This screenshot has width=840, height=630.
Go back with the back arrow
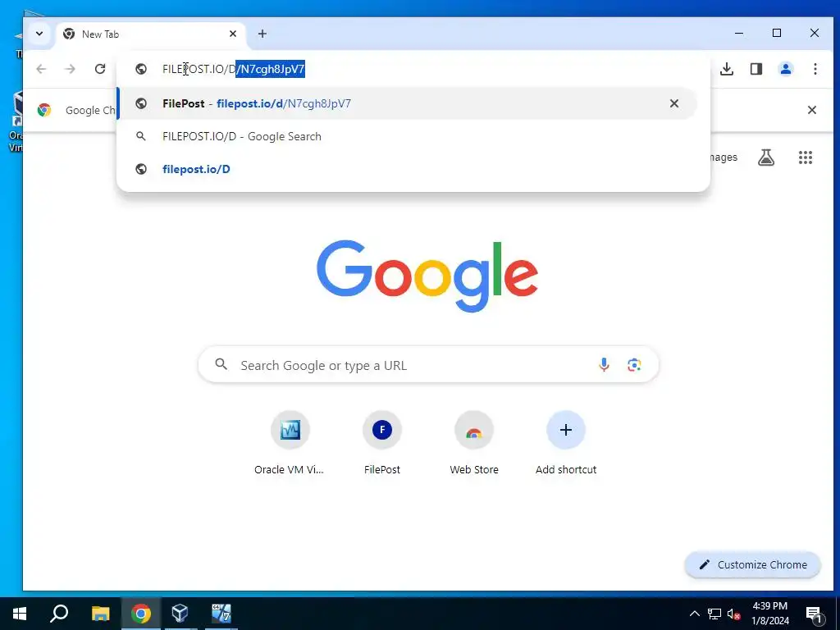(41, 69)
